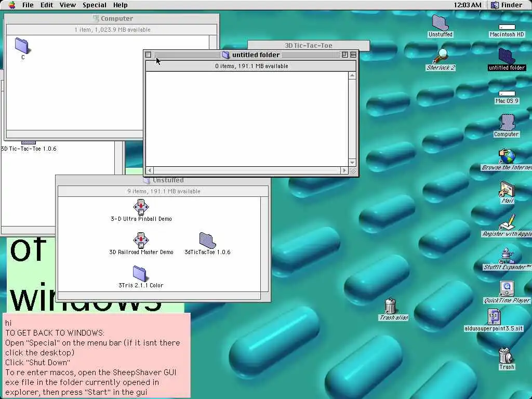This screenshot has height=399, width=532.
Task: Click the Computer window title bar
Action: click(112, 18)
